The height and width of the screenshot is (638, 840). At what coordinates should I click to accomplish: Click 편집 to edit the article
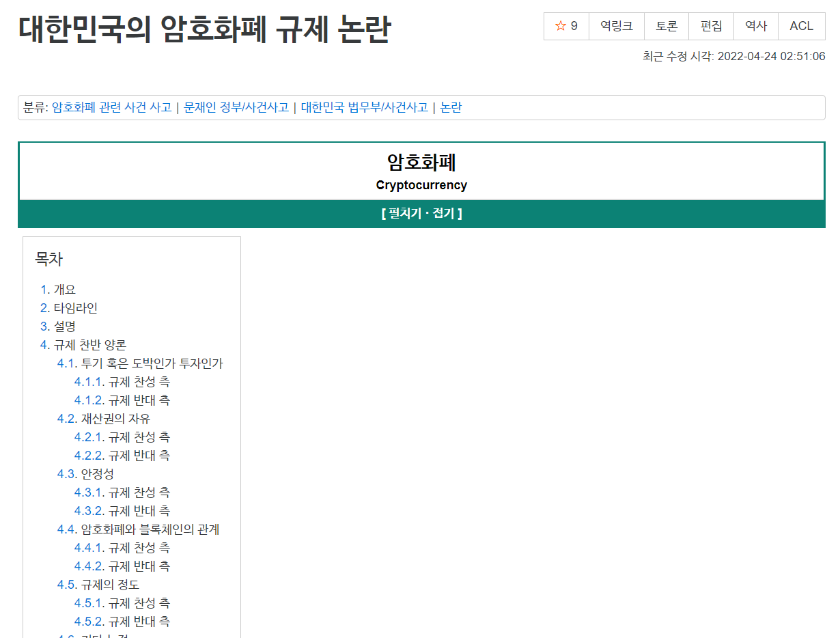point(711,26)
